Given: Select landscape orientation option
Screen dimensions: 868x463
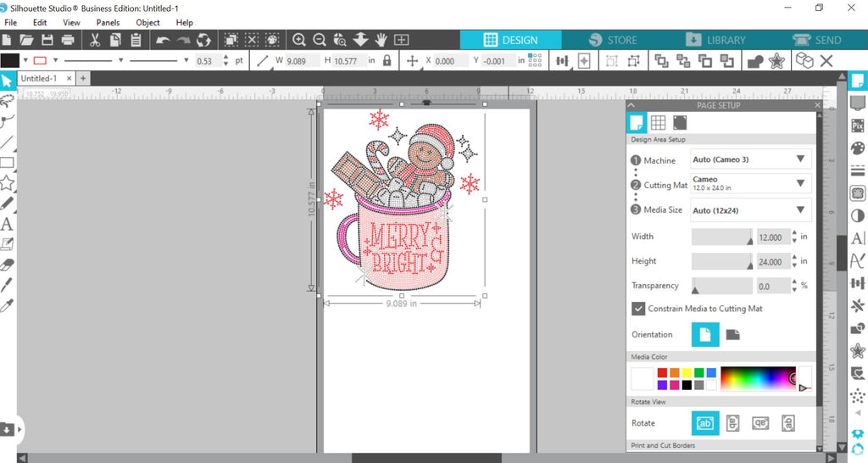Looking at the screenshot, I should (733, 334).
